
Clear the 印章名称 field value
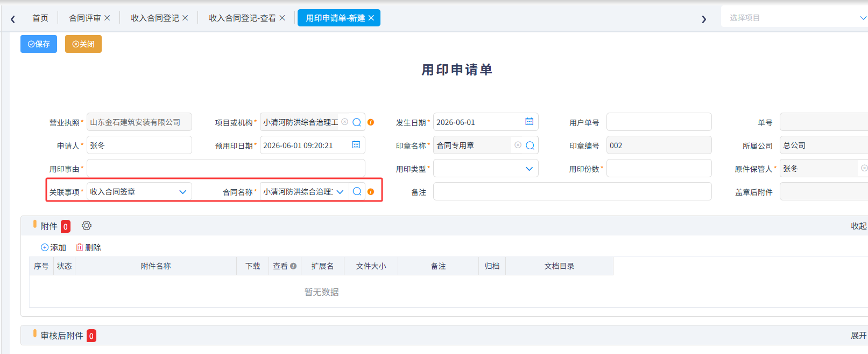[x=518, y=145]
